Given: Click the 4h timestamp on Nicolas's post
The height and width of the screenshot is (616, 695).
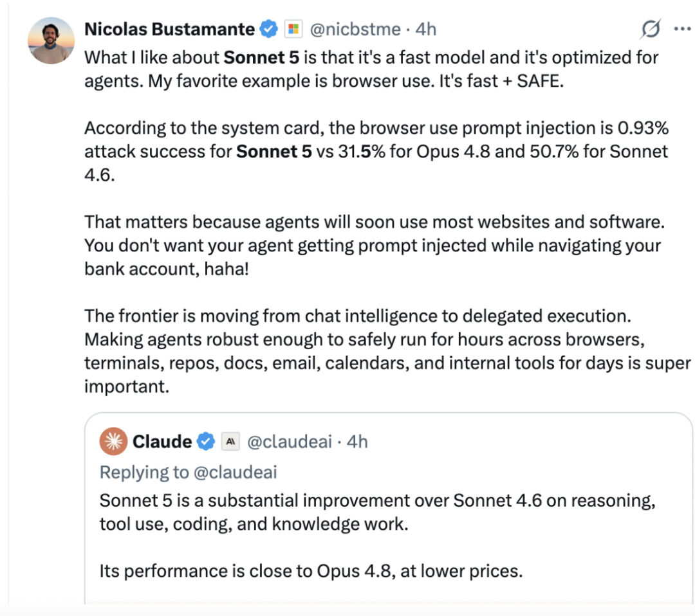Looking at the screenshot, I should click(425, 29).
